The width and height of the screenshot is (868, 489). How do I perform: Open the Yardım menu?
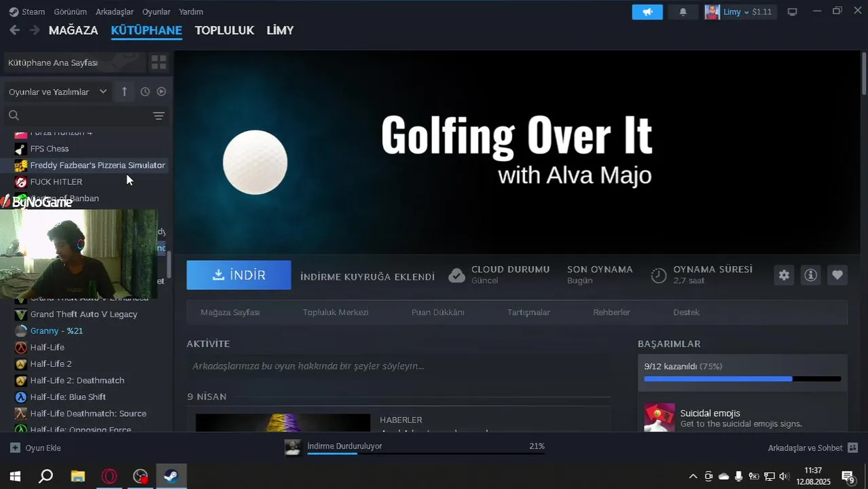[191, 12]
